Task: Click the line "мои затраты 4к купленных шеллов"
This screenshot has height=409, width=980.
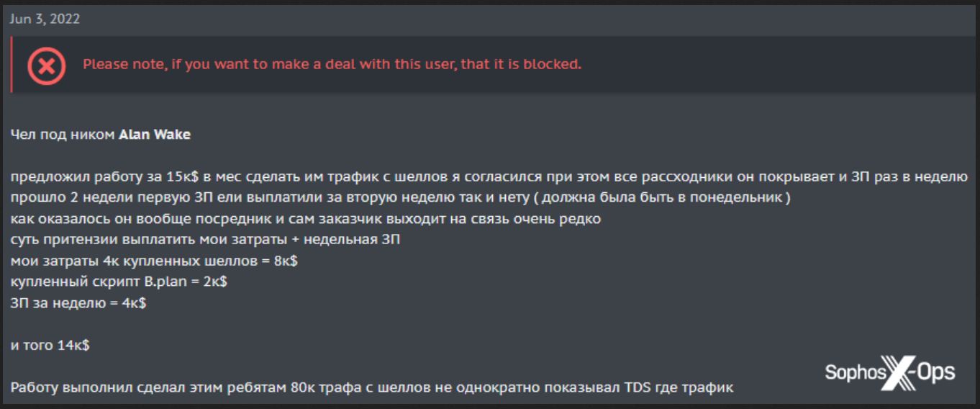Action: (x=155, y=261)
